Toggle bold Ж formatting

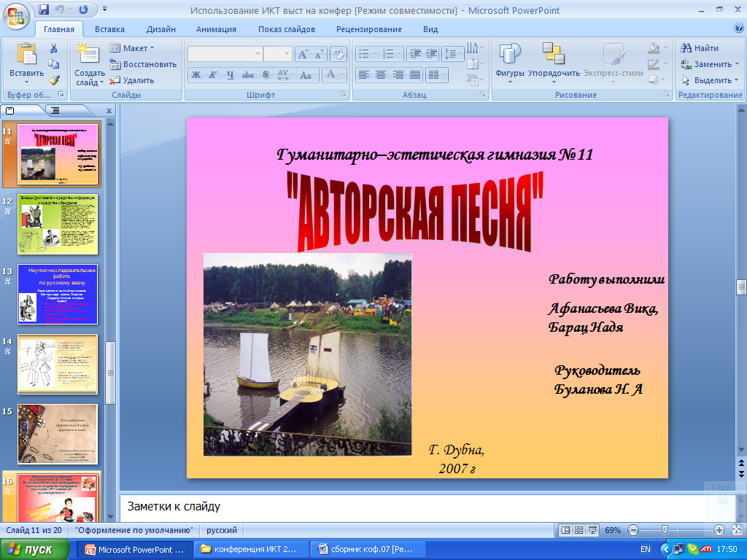pyautogui.click(x=196, y=74)
